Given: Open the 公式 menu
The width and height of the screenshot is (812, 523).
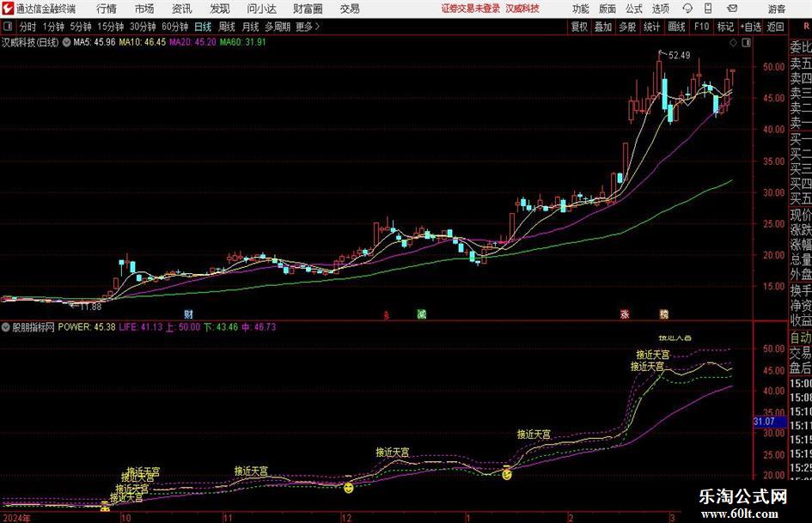Looking at the screenshot, I should pos(633,9).
